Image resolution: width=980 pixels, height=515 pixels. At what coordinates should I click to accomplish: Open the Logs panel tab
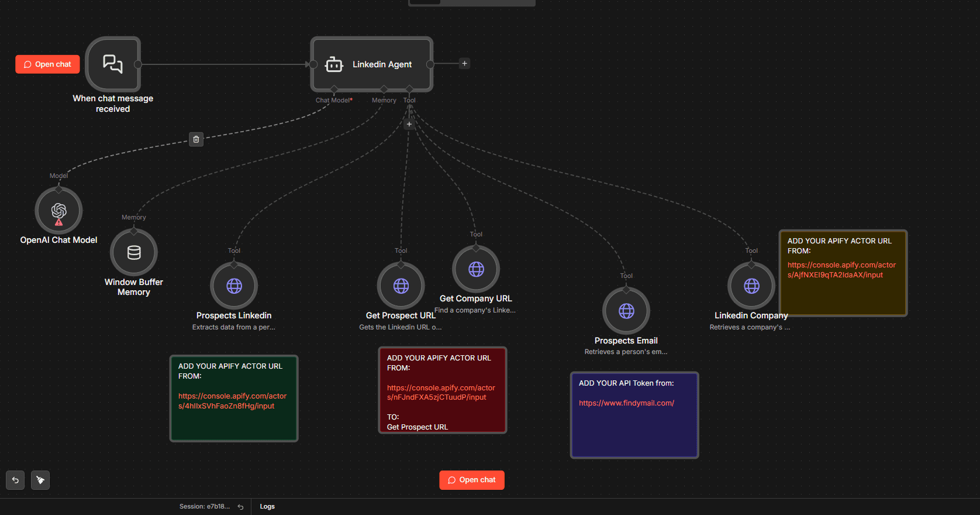coord(267,507)
